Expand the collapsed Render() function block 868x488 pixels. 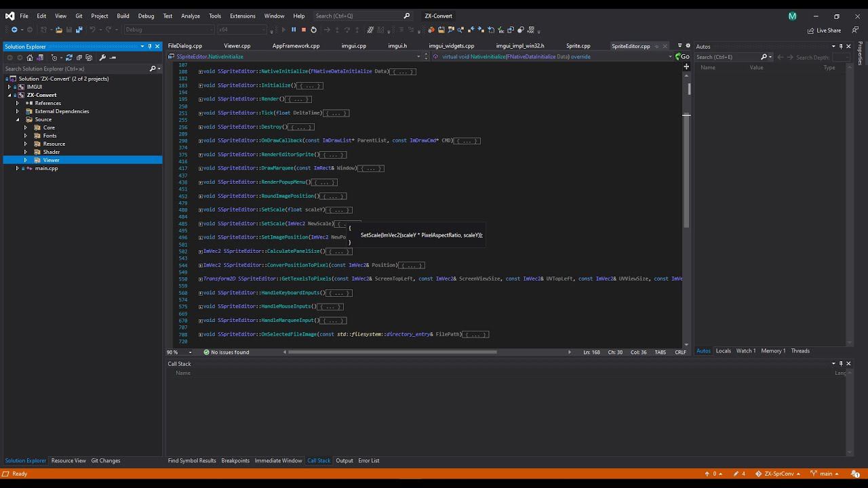(200, 100)
